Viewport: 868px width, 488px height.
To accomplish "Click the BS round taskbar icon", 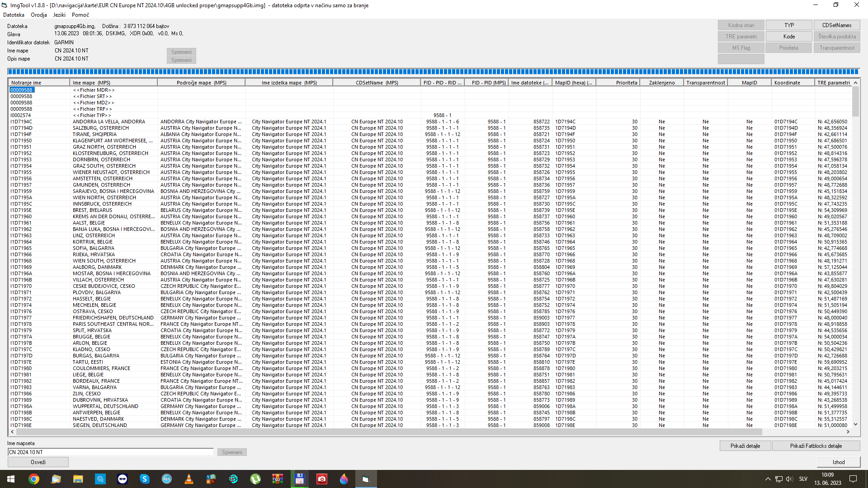I will 167,479.
